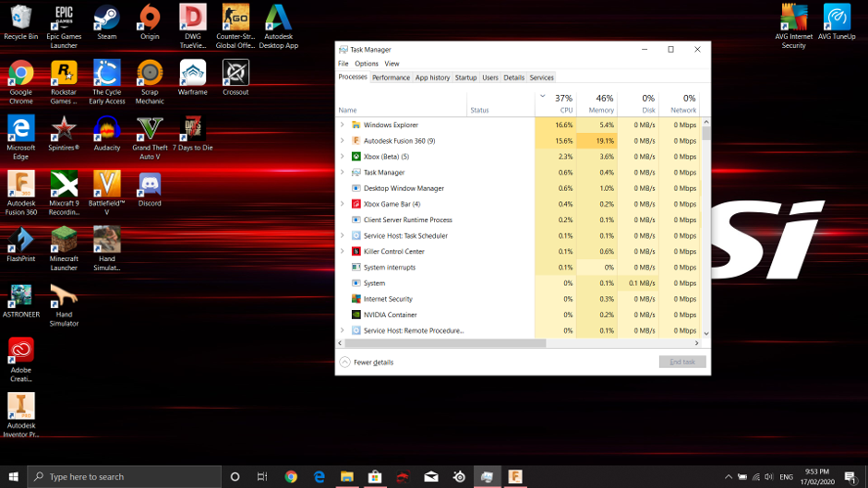Expand Autodesk Fusion 360 (9) process group
The image size is (868, 488).
pyautogui.click(x=342, y=140)
